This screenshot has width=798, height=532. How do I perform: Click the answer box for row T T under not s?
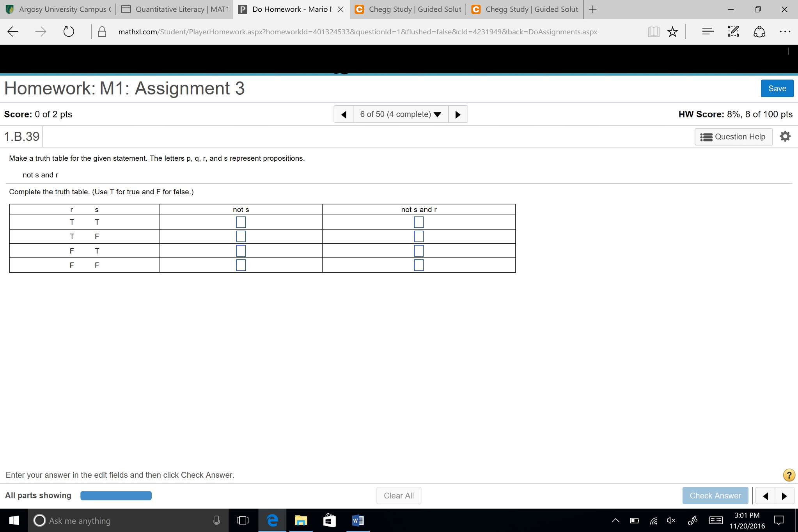coord(241,222)
